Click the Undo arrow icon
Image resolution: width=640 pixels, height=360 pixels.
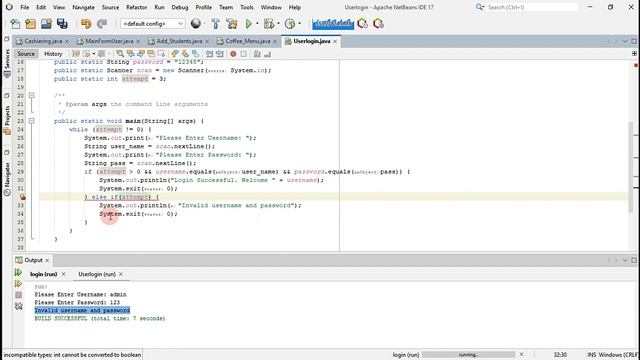[86, 24]
